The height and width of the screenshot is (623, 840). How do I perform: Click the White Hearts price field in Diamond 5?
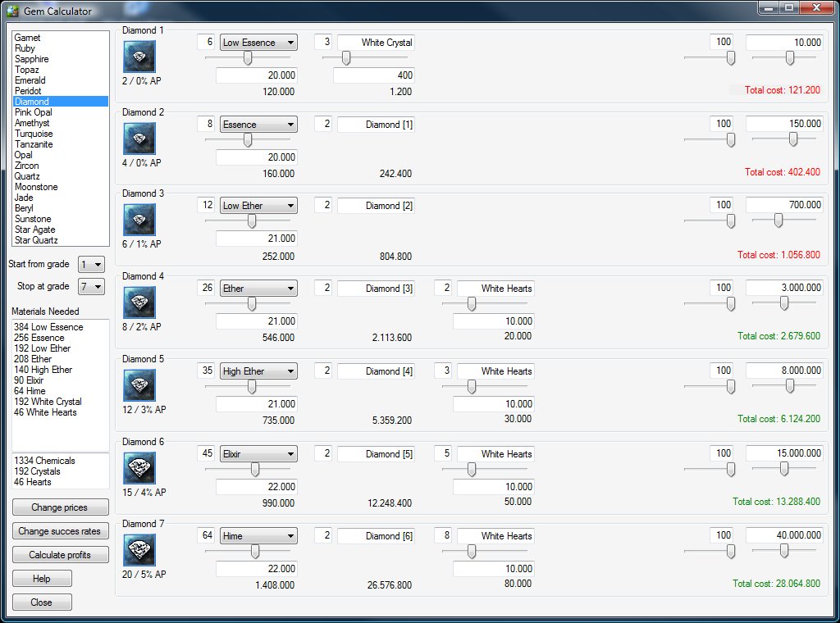[x=494, y=404]
